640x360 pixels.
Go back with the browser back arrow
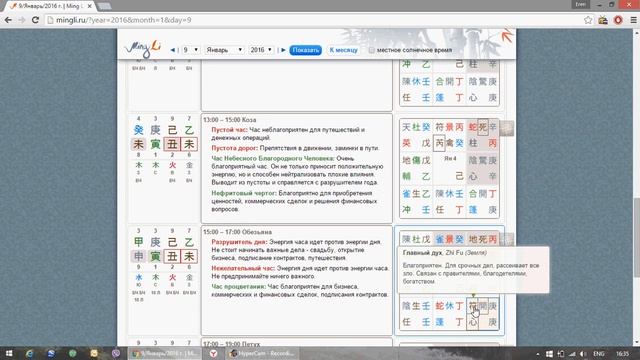pyautogui.click(x=8, y=20)
